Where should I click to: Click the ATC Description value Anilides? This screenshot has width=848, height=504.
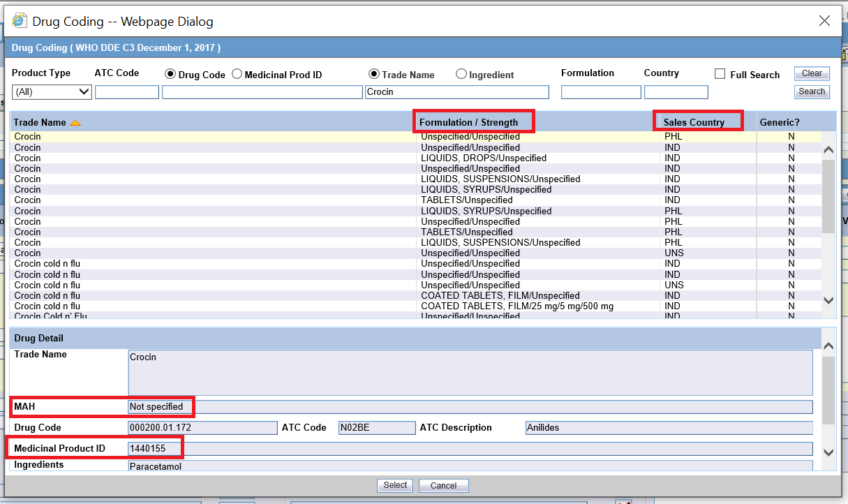pyautogui.click(x=669, y=428)
